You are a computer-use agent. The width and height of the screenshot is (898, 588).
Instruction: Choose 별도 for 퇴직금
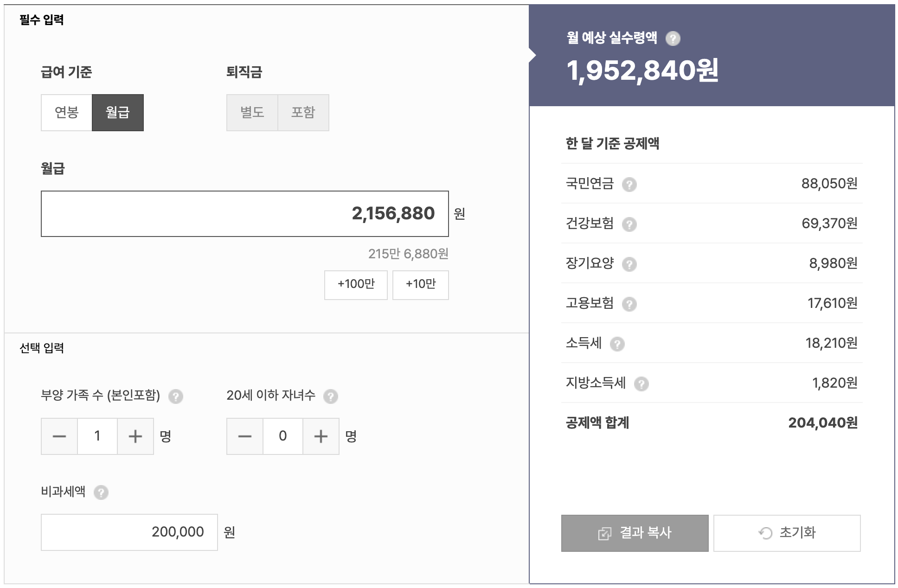[x=252, y=113]
